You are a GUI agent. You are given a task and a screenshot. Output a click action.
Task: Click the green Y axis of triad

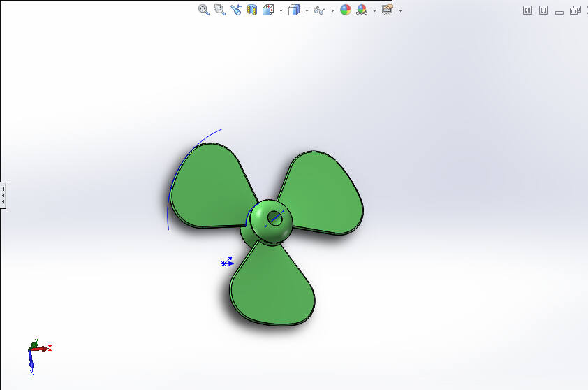click(35, 343)
